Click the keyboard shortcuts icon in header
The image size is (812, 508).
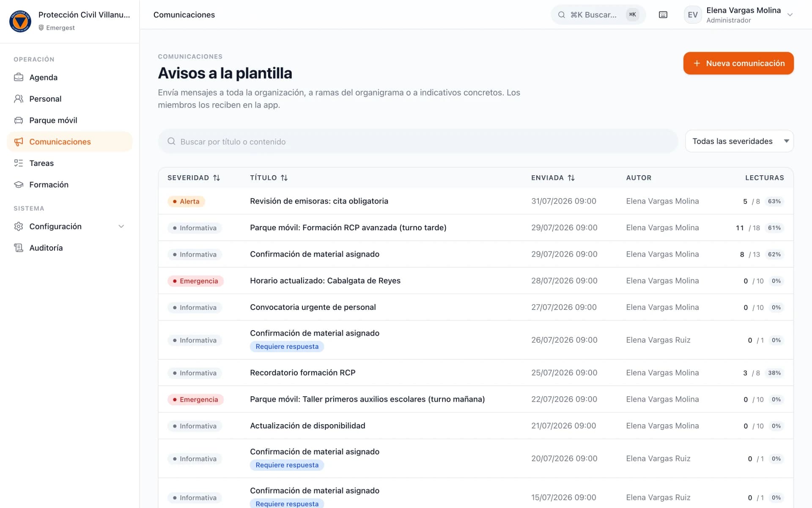[x=663, y=15]
